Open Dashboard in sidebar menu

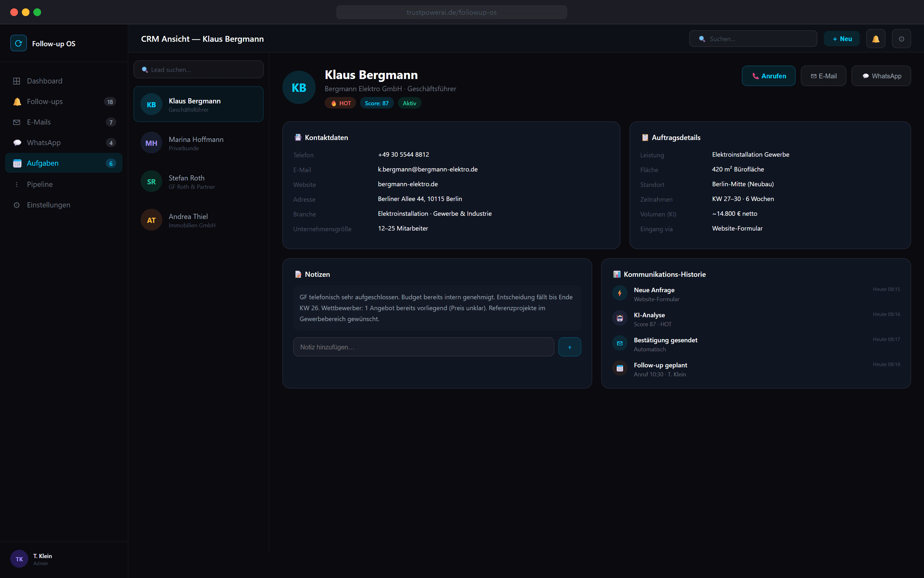(x=64, y=81)
